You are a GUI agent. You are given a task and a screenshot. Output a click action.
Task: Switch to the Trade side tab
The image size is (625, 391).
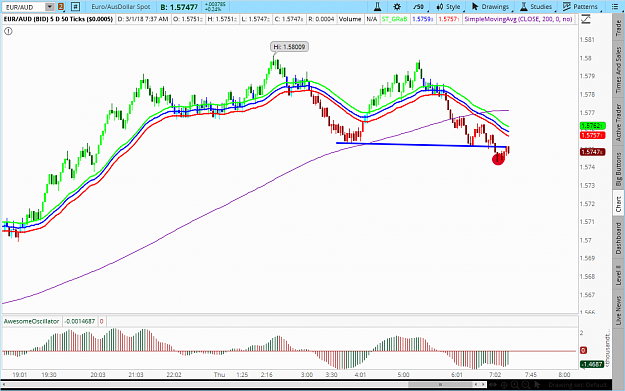pos(618,28)
